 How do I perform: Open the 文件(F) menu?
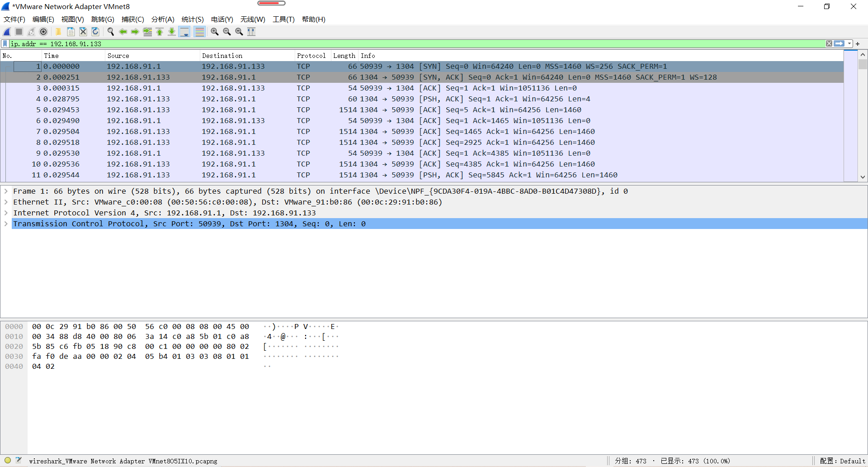(x=14, y=19)
